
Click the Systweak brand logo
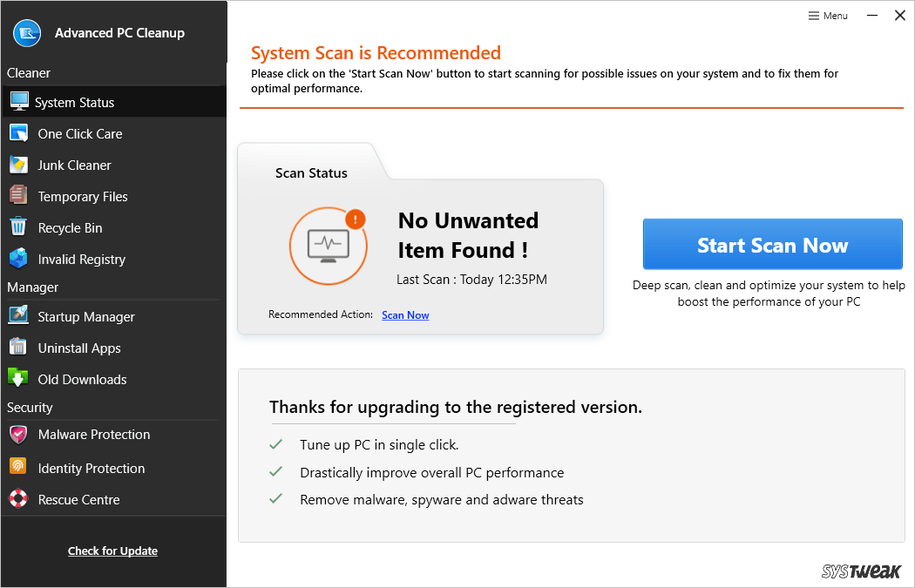861,571
